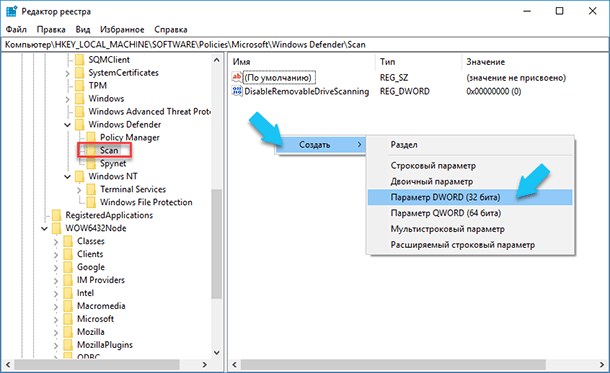Expand the Intel key

point(56,293)
